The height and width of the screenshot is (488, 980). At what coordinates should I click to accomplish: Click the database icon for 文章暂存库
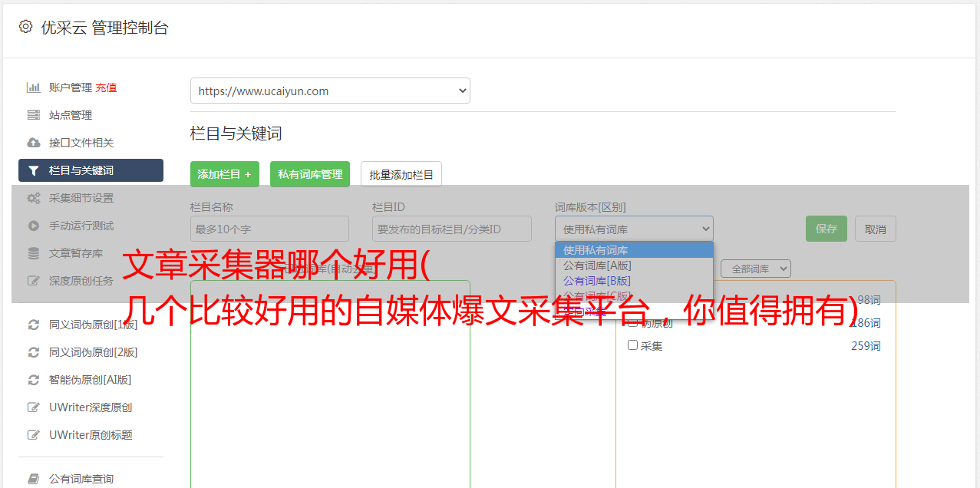[34, 253]
